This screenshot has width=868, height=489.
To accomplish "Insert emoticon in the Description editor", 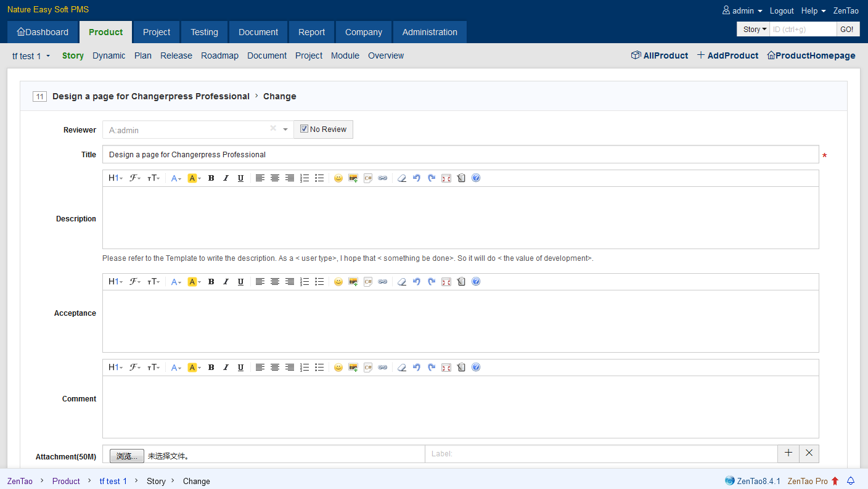I will pyautogui.click(x=338, y=178).
